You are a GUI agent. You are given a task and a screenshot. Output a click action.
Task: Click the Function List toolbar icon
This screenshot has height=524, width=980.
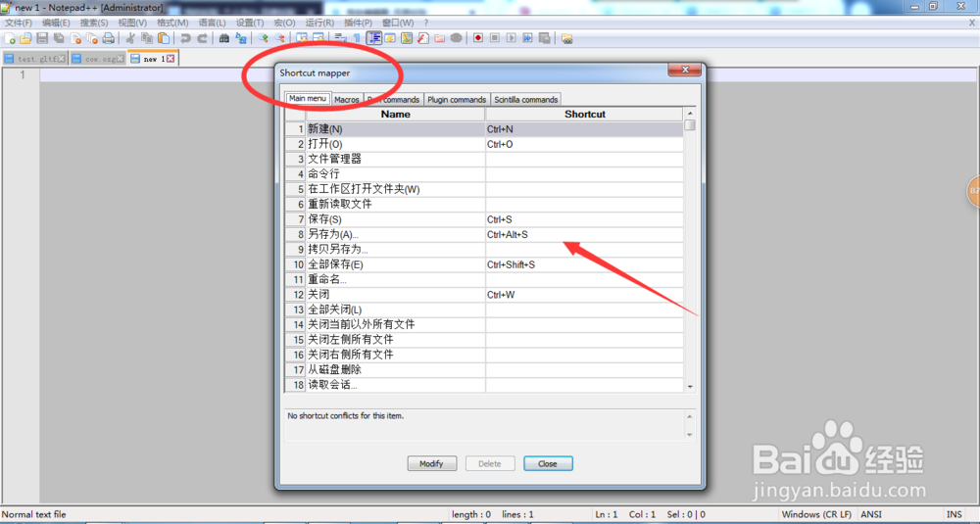pos(423,38)
